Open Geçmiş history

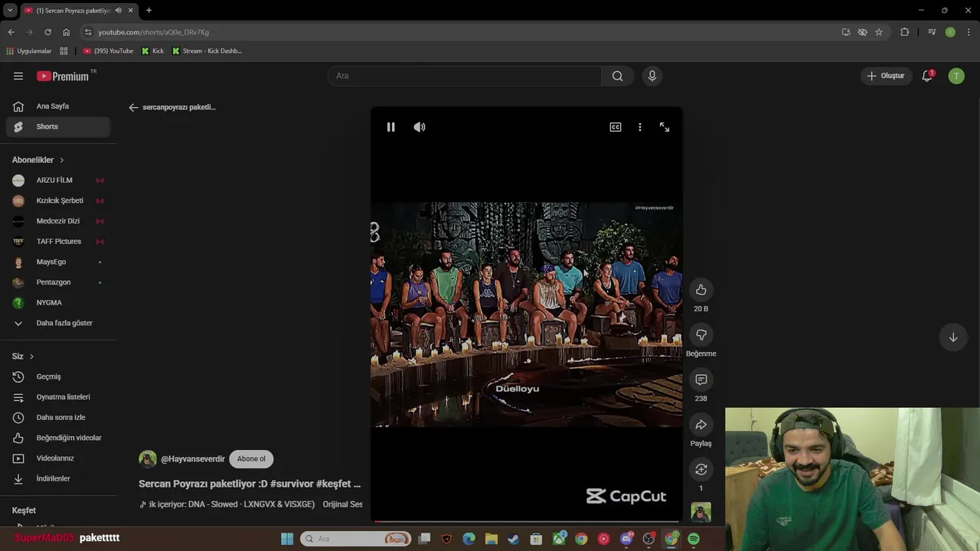[x=58, y=377]
